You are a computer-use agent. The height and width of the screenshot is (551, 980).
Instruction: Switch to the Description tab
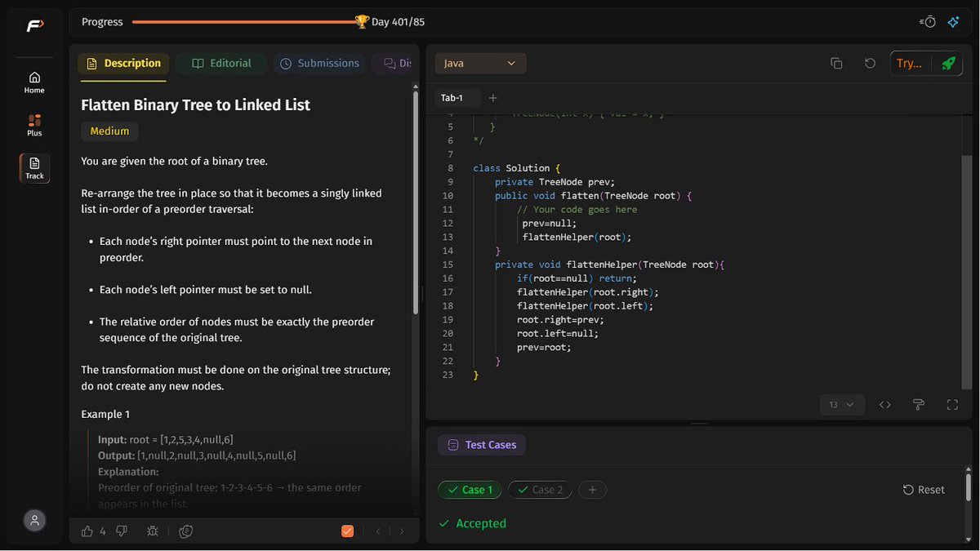(123, 63)
